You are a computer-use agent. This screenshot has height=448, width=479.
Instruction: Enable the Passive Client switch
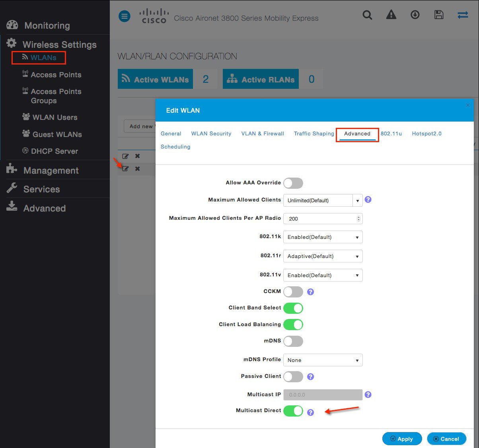[293, 377]
